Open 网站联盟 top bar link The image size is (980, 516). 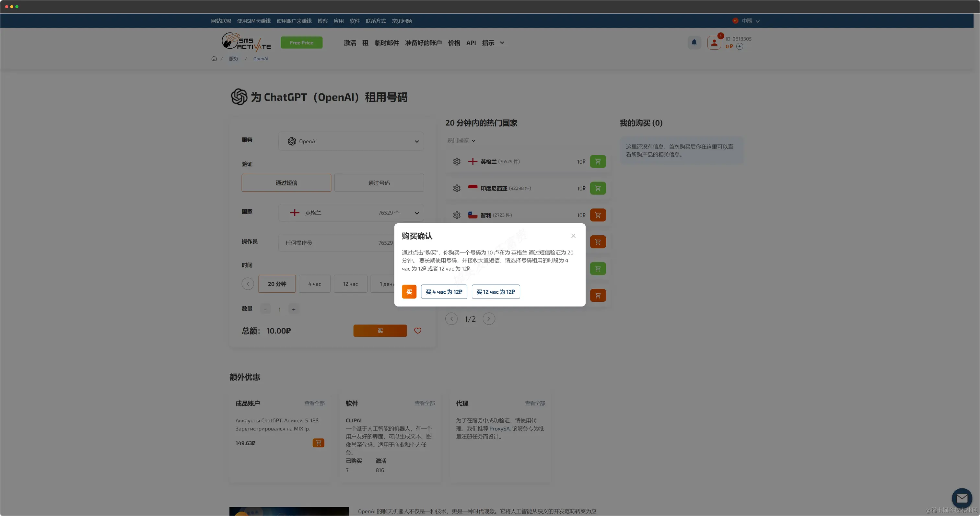pos(221,21)
